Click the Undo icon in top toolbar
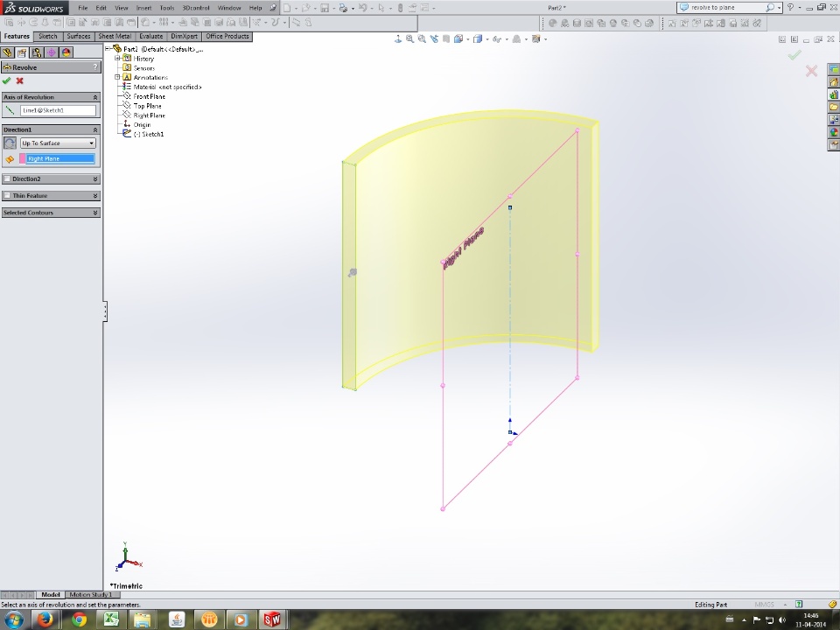The width and height of the screenshot is (840, 630). coord(362,8)
